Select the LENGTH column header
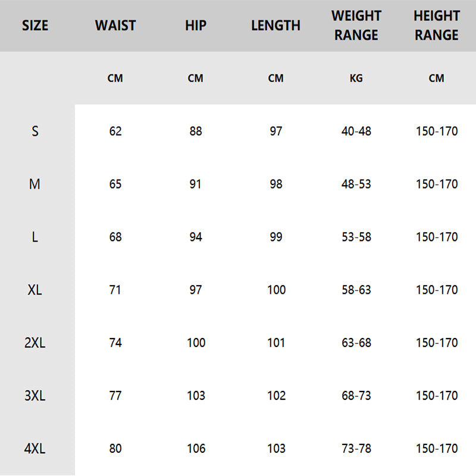Viewport: 476px width, 476px height. 275,26
